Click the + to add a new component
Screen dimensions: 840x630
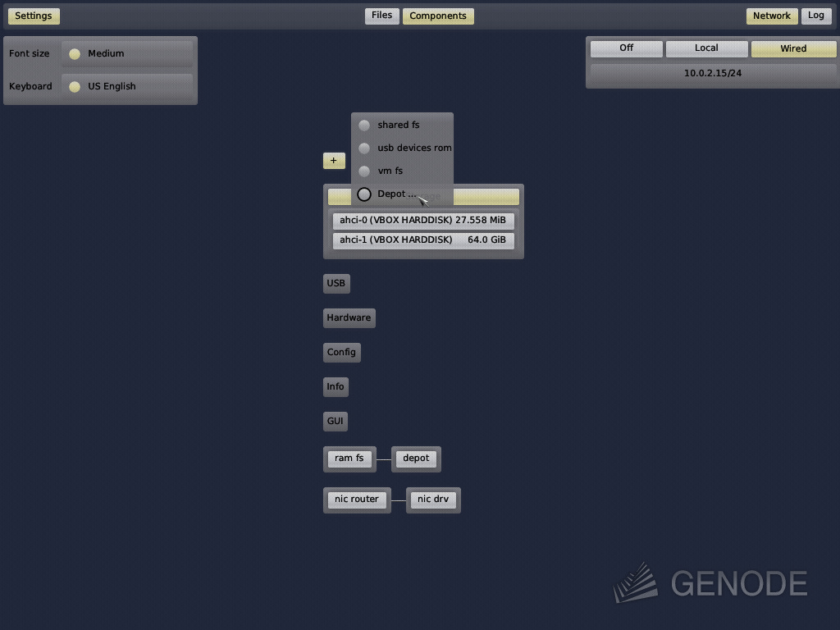(x=333, y=161)
